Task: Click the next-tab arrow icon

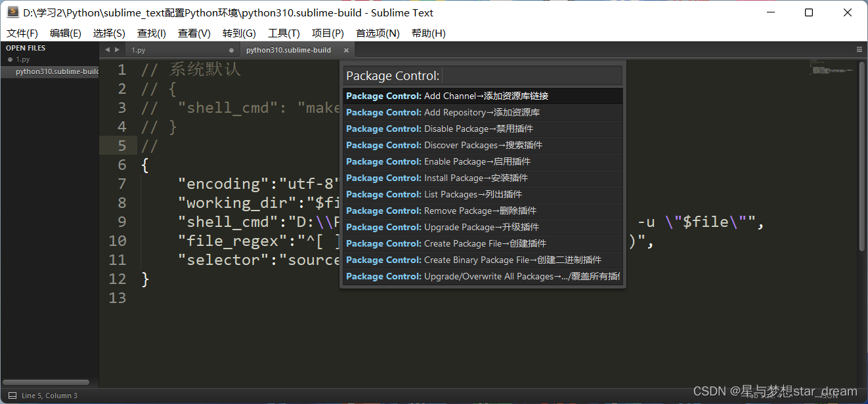Action: 116,49
